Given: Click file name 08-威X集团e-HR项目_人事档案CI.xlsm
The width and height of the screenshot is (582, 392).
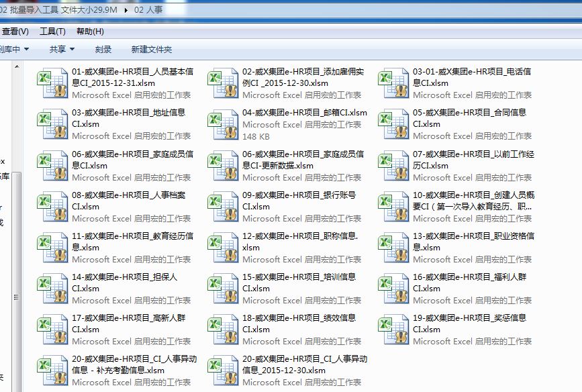Looking at the screenshot, I should pos(128,201).
